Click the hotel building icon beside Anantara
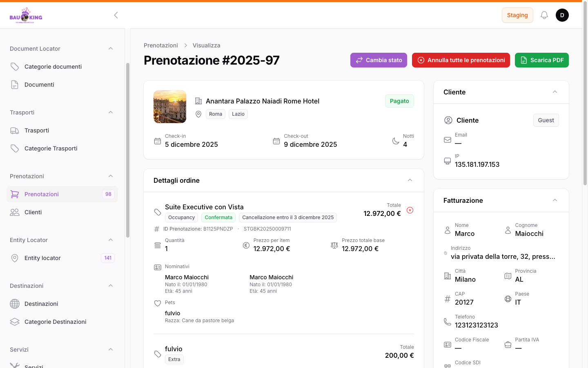The width and height of the screenshot is (588, 368). pyautogui.click(x=198, y=101)
